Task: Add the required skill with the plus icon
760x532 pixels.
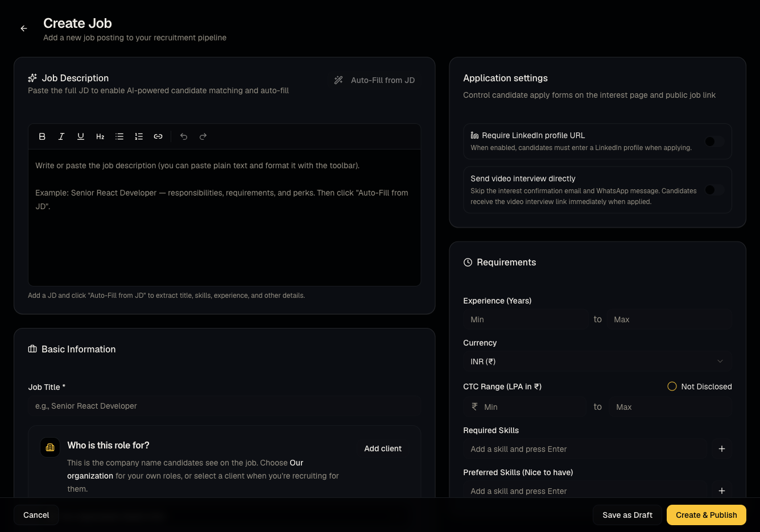Action: [x=722, y=449]
